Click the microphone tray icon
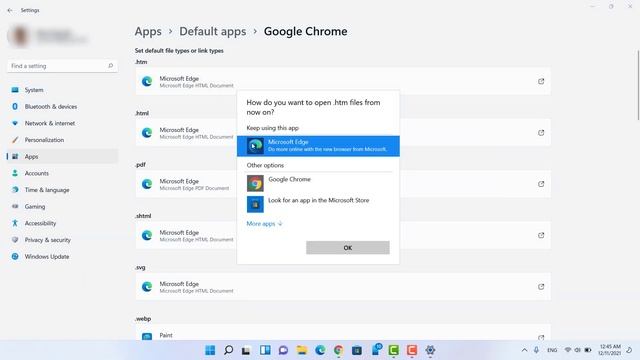The width and height of the screenshot is (640, 360). click(x=536, y=350)
